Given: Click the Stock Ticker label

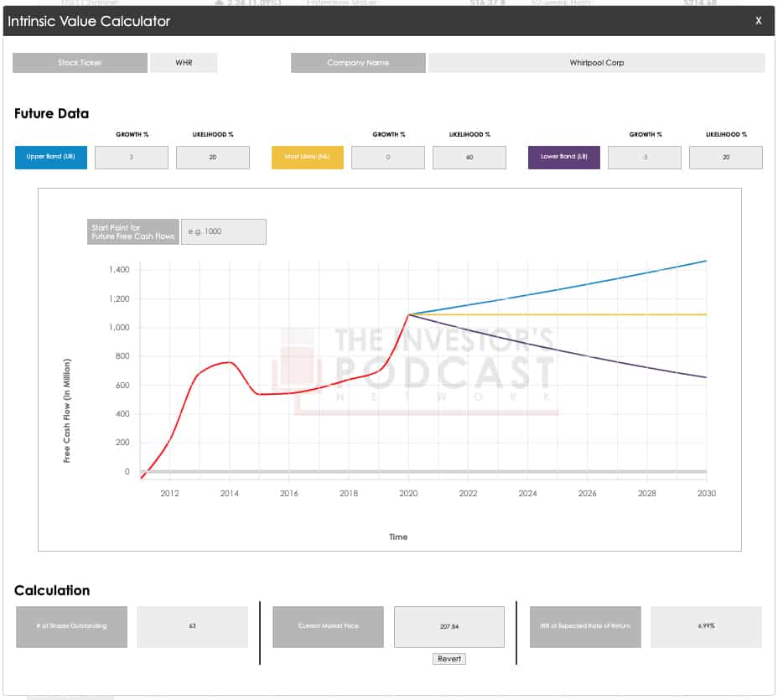Looking at the screenshot, I should 80,63.
